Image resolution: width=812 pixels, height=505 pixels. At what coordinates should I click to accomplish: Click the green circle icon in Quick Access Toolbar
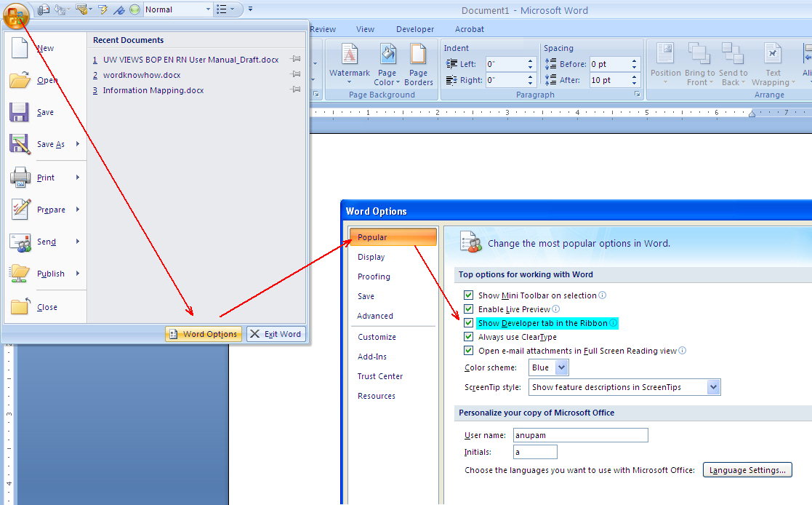click(x=134, y=9)
